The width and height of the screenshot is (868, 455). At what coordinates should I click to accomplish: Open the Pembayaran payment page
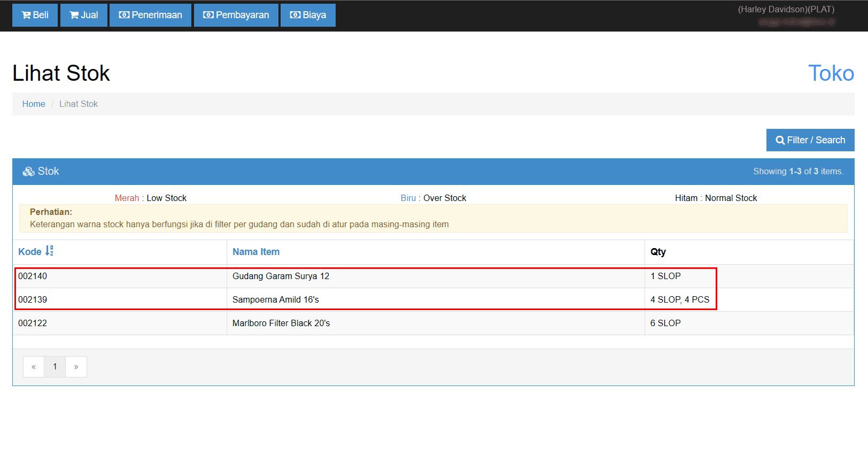coord(236,15)
